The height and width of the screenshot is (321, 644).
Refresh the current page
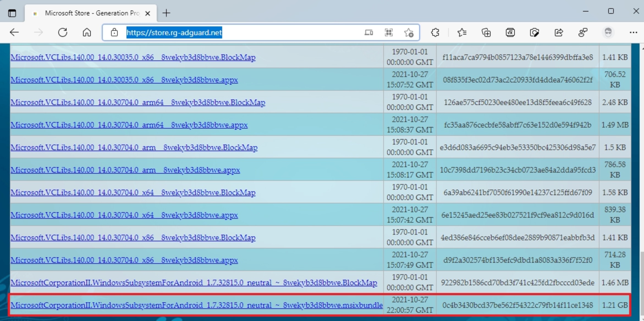(62, 32)
